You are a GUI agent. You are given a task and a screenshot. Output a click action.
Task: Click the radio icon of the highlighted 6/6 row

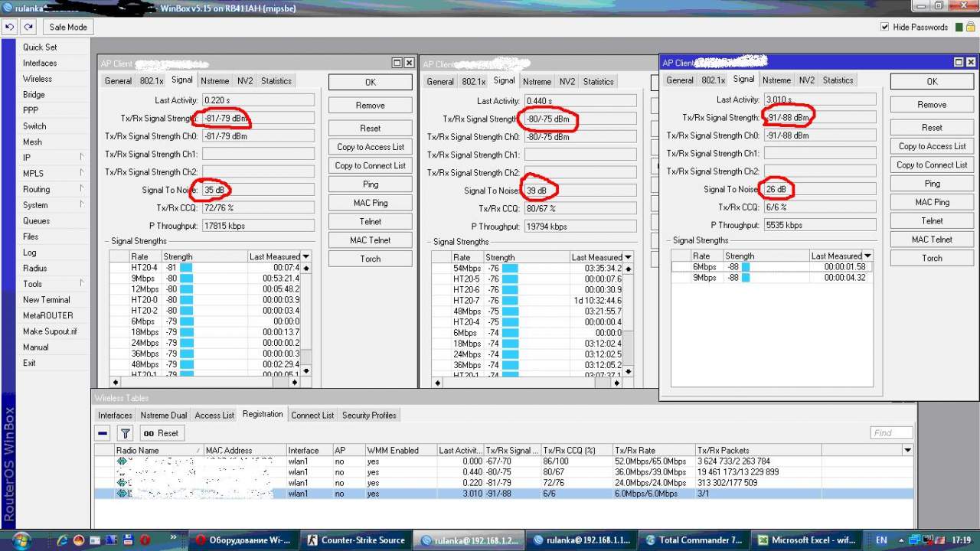click(121, 494)
